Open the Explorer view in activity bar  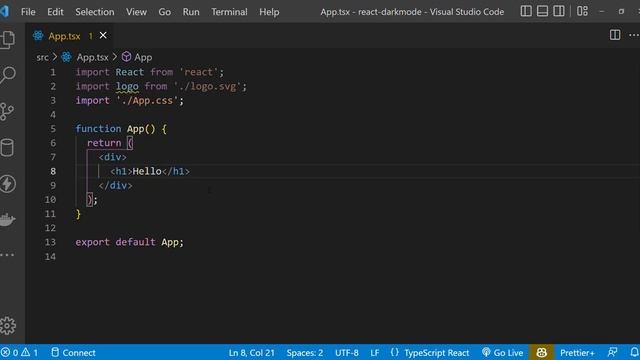point(7,40)
